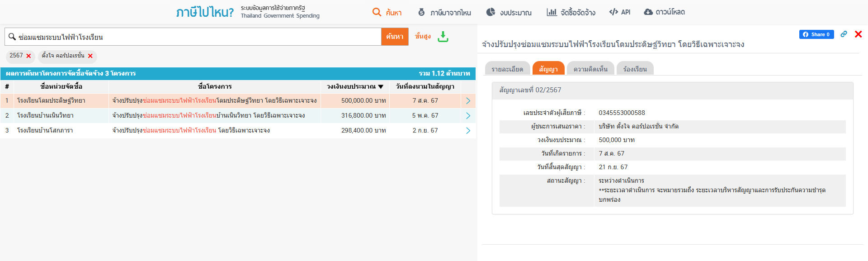Open the API page

point(620,12)
